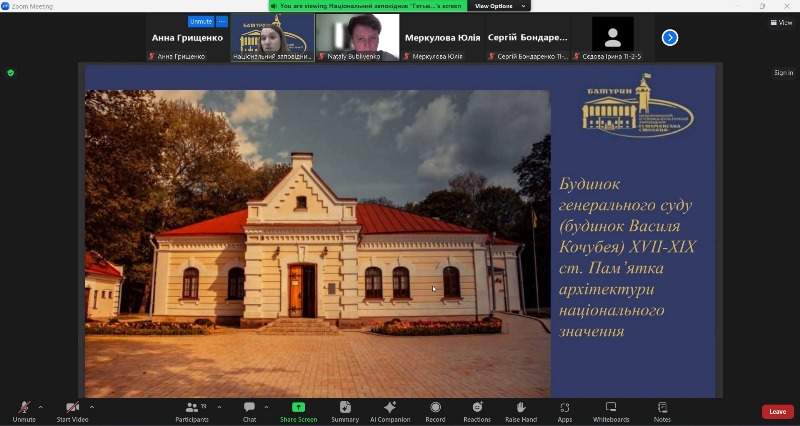Select the Меркулова Юлія participant tile
This screenshot has width=800, height=426.
point(442,38)
